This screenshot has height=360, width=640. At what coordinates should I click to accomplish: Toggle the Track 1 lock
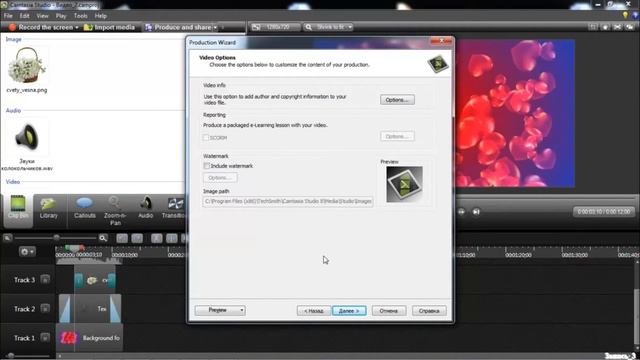[x=45, y=338]
